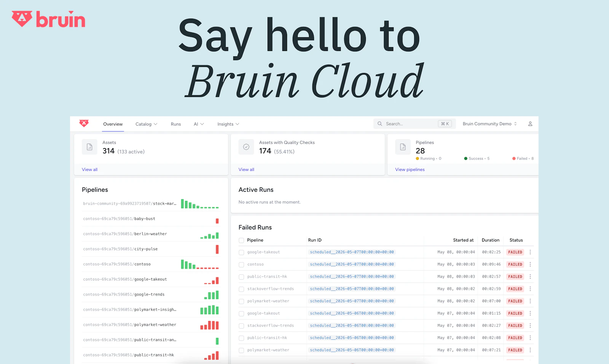
Task: Expand the Insights dropdown menu
Action: click(228, 124)
